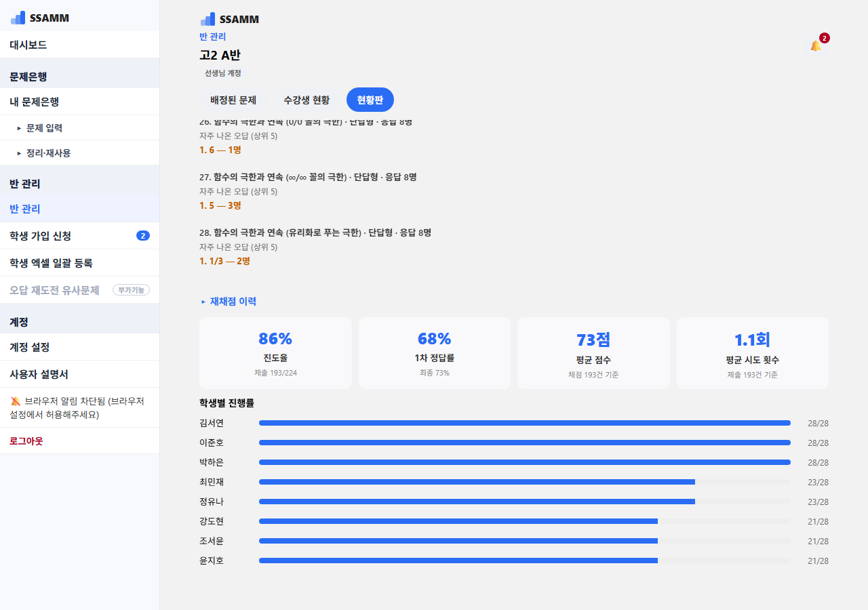Viewport: 868px width, 610px height.
Task: Click the blocked browser notification bell icon
Action: 16,401
